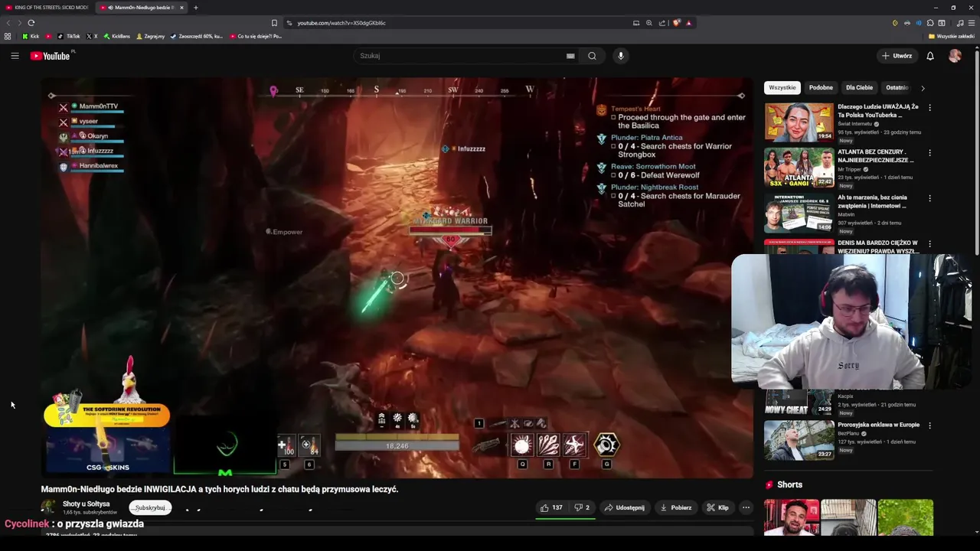Click the Utwórz create button

(x=897, y=56)
